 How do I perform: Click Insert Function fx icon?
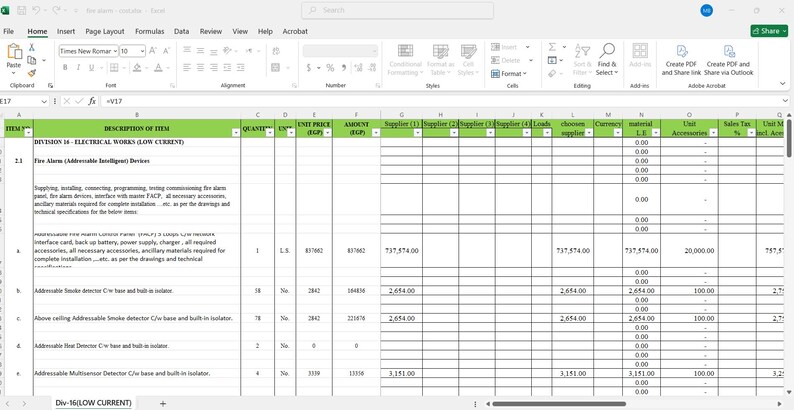tap(92, 101)
